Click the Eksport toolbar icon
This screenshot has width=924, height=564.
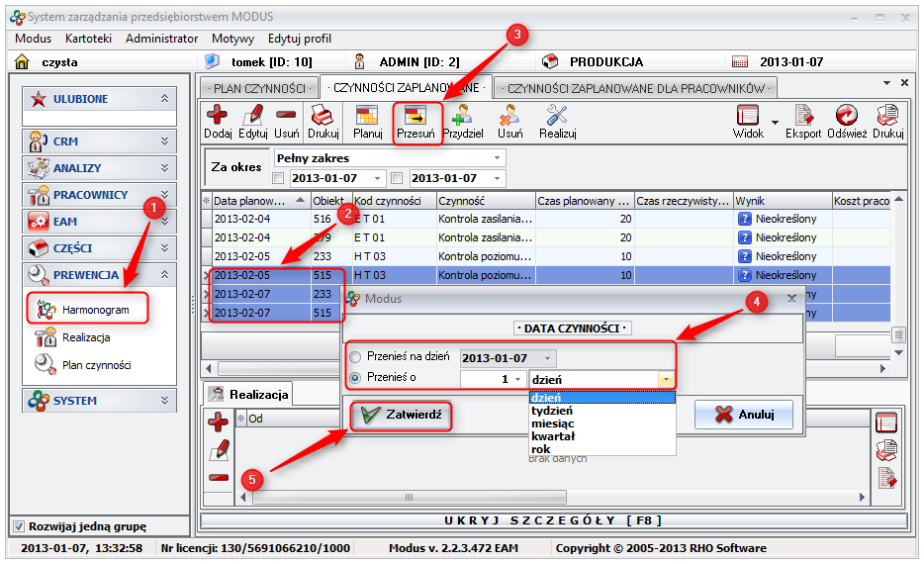[802, 116]
